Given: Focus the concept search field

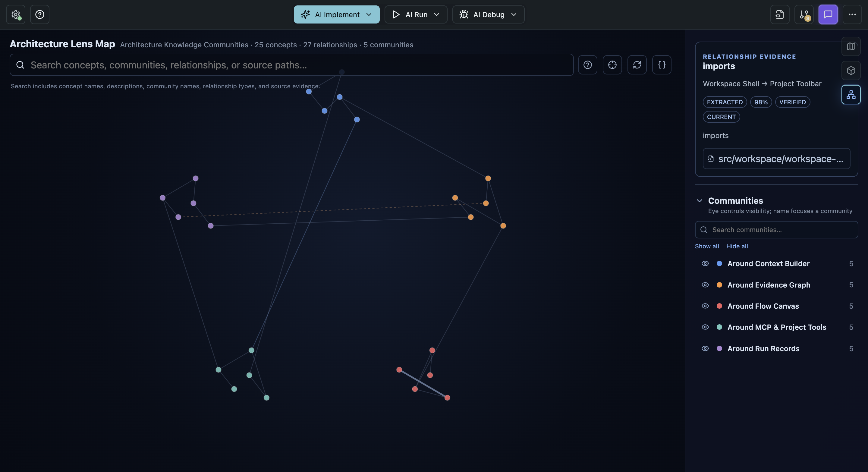Looking at the screenshot, I should click(x=291, y=65).
